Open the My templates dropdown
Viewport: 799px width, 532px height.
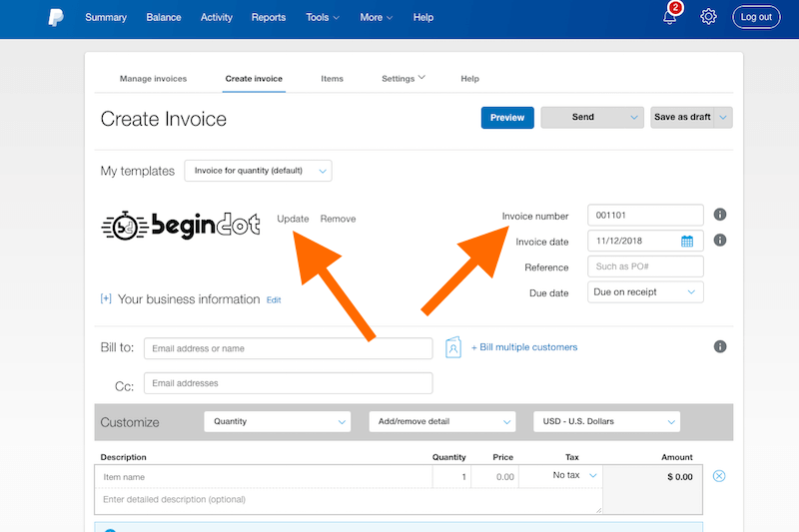tap(258, 171)
